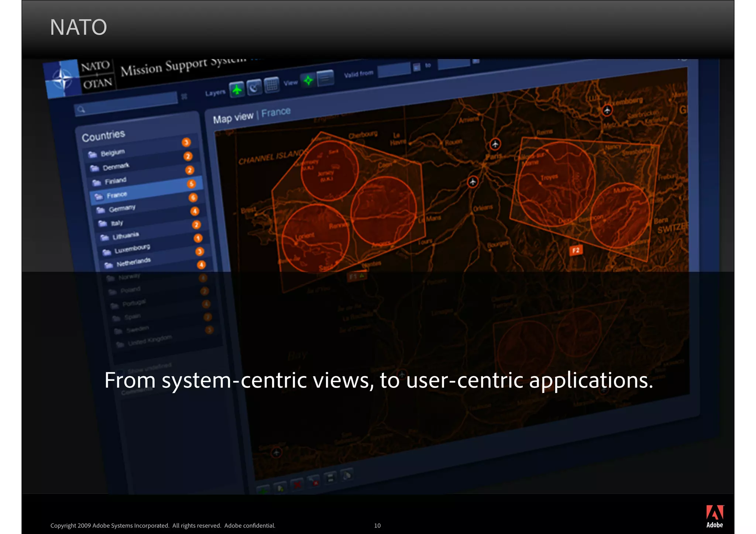Image resolution: width=756 pixels, height=534 pixels.
Task: Click the NATO OTAN compass logo
Action: [62, 79]
